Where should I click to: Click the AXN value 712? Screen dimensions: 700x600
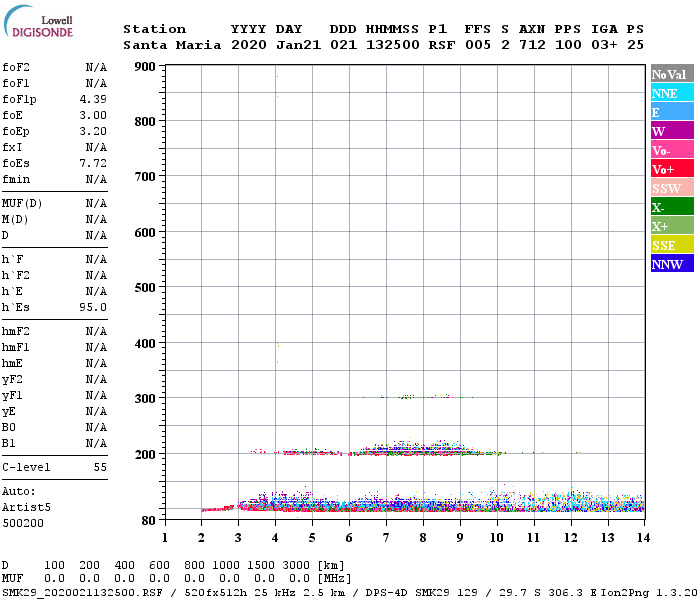coord(532,45)
